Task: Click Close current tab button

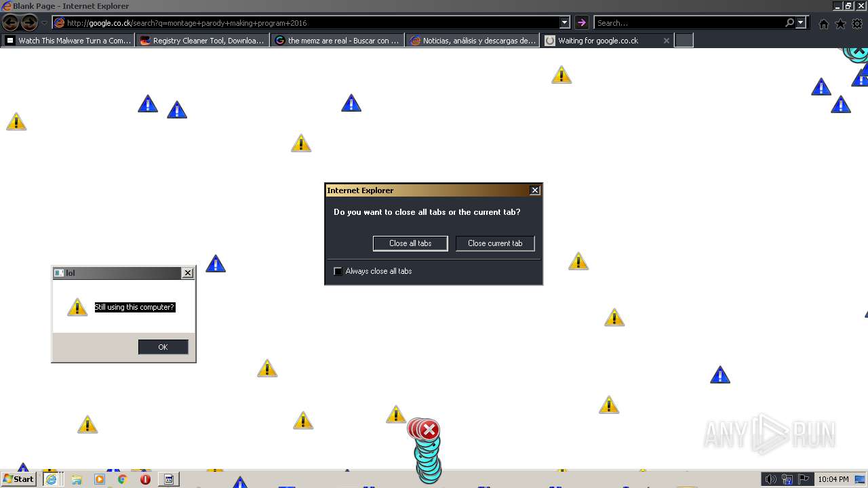Action: [495, 243]
